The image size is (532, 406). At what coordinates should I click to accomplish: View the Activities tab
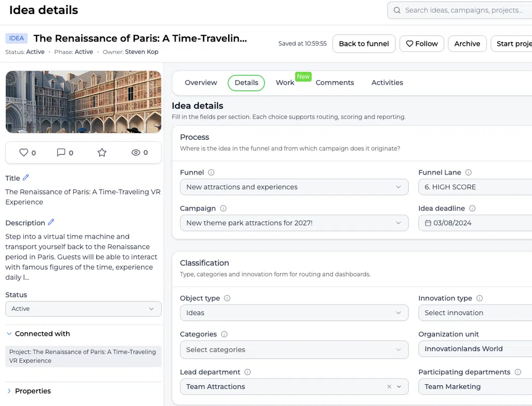(x=387, y=83)
